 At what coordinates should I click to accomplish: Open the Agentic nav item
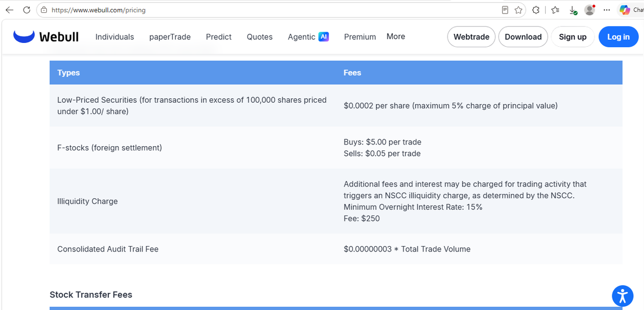[x=302, y=37]
